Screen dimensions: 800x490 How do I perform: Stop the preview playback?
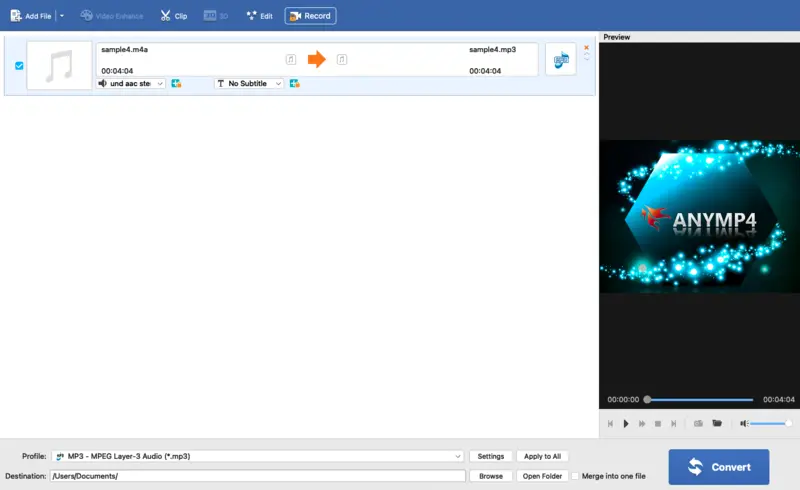pos(658,424)
